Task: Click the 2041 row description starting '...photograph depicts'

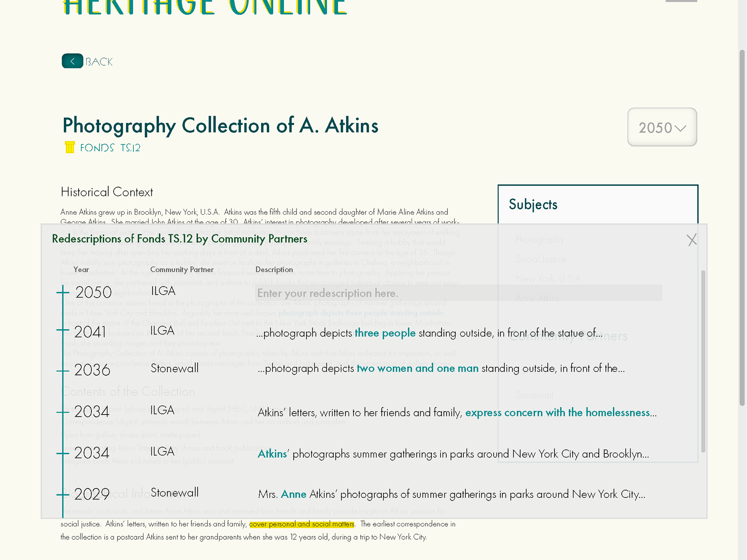Action: [x=430, y=333]
